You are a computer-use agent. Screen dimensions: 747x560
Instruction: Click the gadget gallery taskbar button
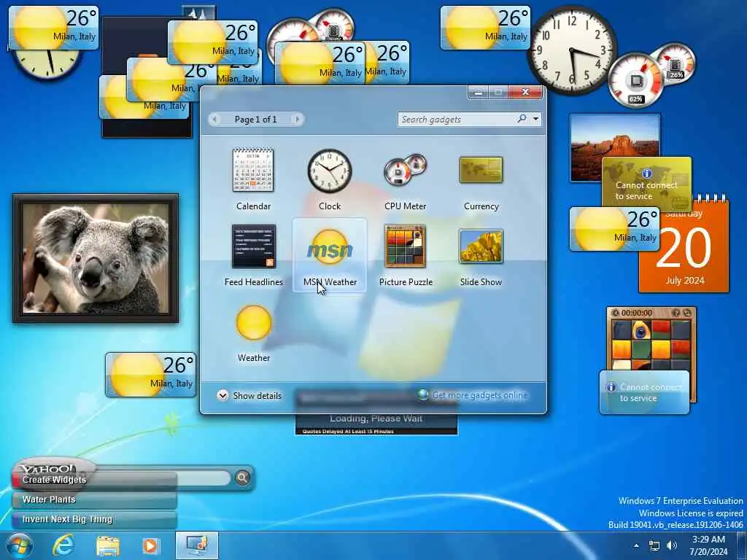pyautogui.click(x=197, y=545)
